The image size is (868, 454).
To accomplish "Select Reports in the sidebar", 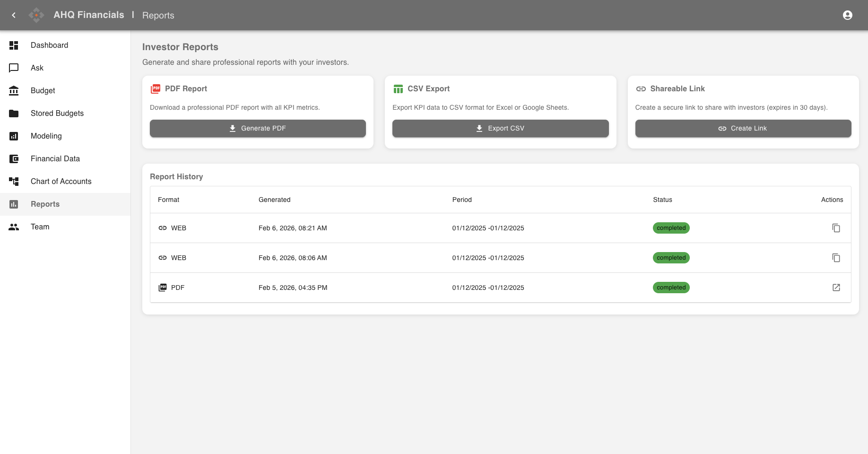I will [x=45, y=204].
